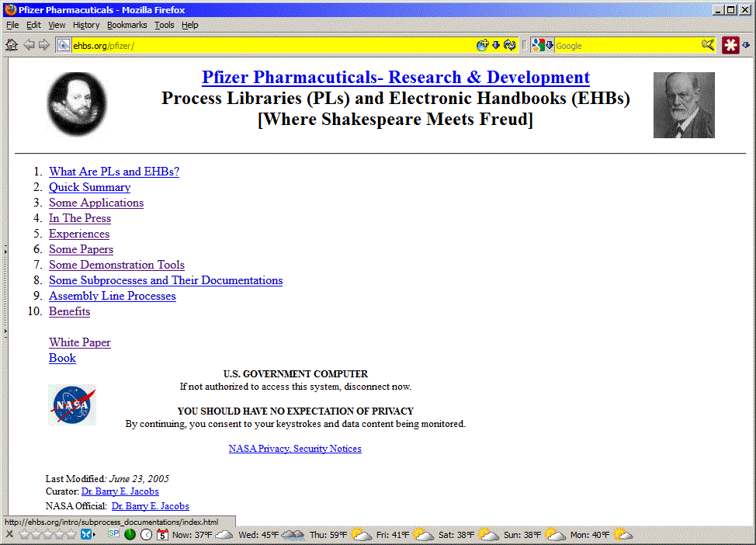Rate with the fifth star in status bar

pos(71,534)
